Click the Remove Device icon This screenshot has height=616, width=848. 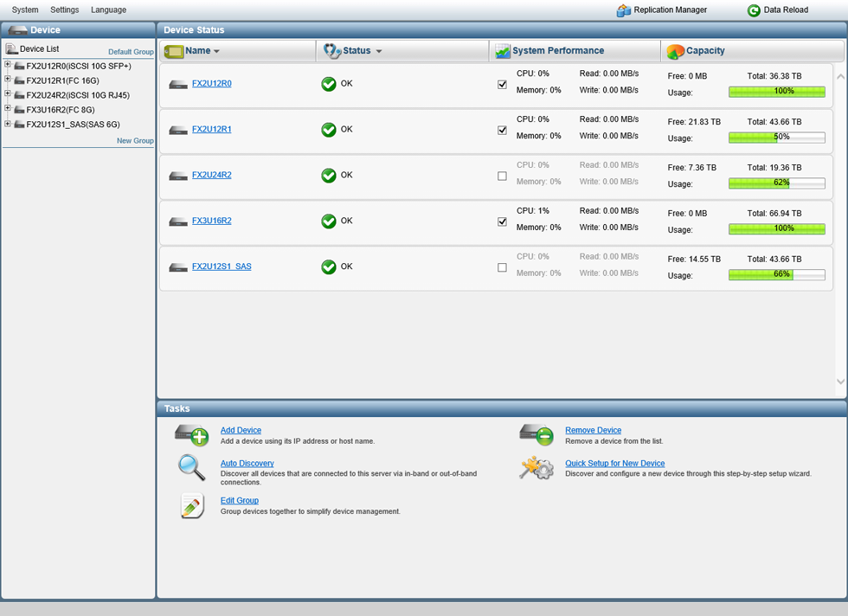[536, 434]
